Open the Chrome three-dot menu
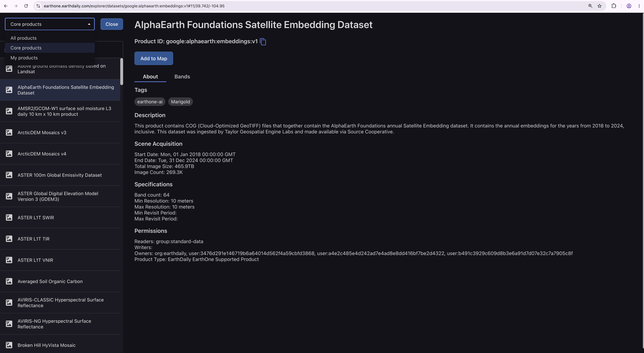Screen dimensions: 644x353 click(639, 6)
